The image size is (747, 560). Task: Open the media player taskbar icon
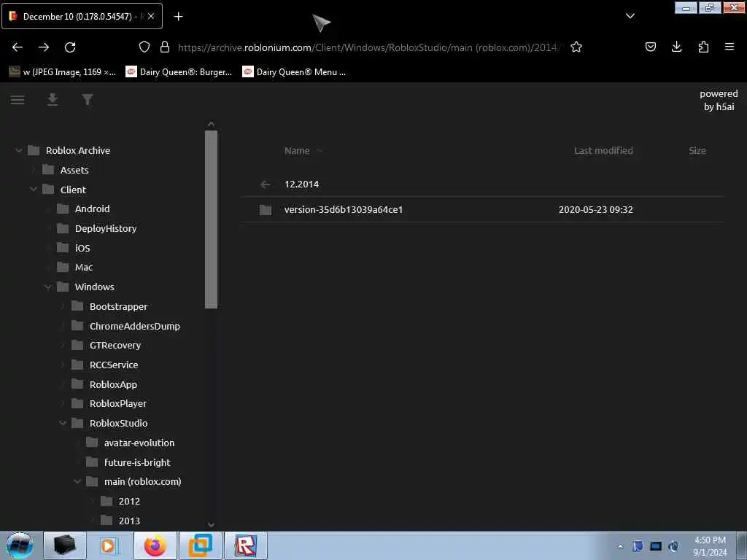[109, 545]
